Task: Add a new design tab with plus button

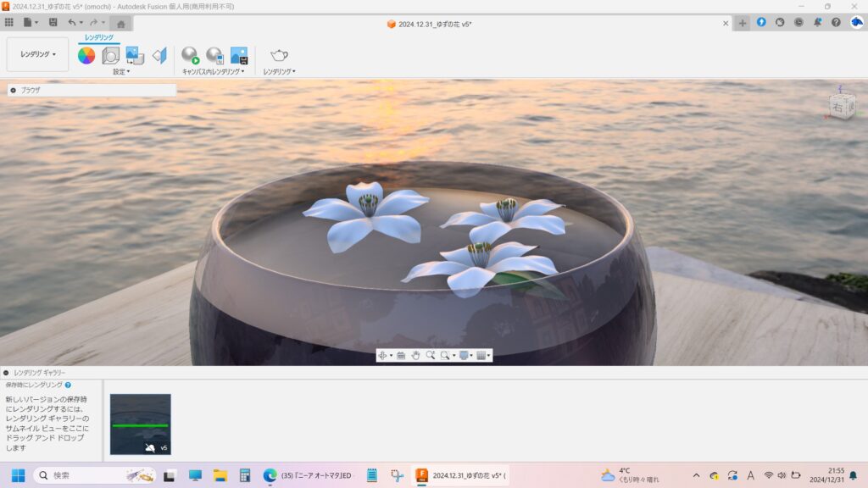Action: (743, 23)
